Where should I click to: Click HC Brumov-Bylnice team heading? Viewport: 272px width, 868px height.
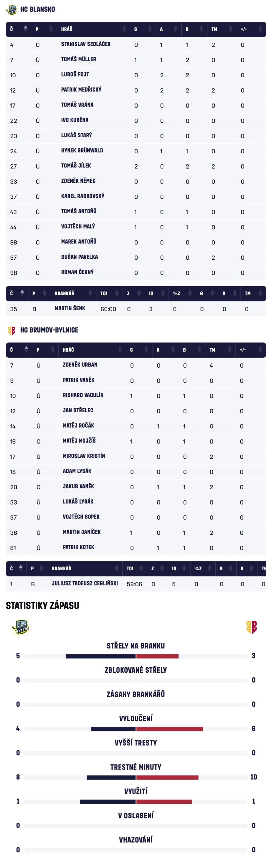pyautogui.click(x=49, y=330)
